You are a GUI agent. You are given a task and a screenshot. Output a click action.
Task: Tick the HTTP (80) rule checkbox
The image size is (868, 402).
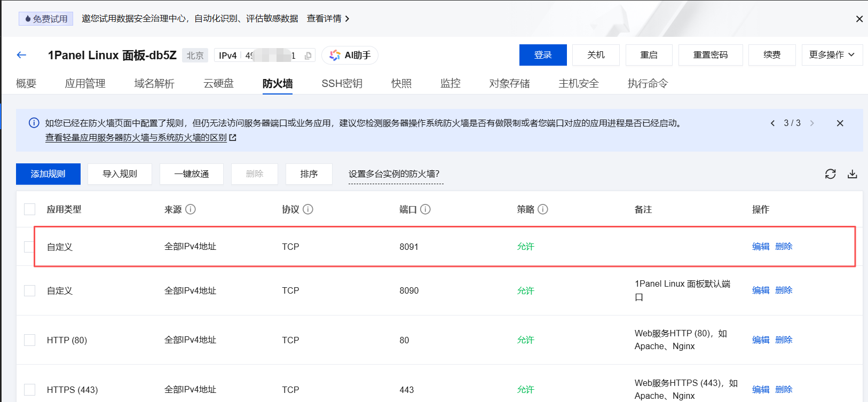[x=30, y=340]
